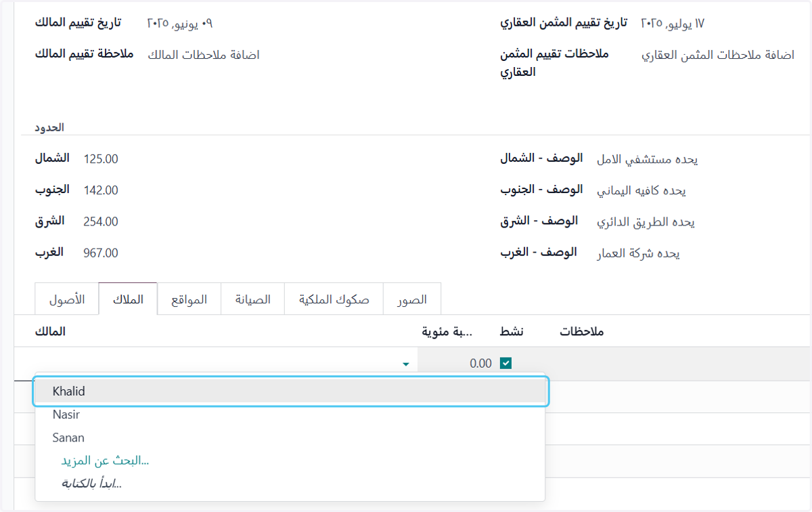Image resolution: width=812 pixels, height=512 pixels.
Task: Edit الجنوب value 142.00
Action: (101, 191)
